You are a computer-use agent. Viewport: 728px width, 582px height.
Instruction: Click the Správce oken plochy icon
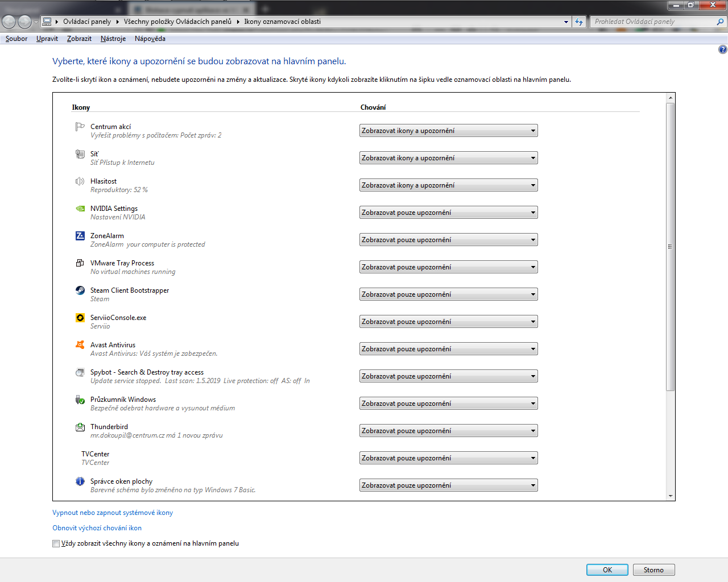point(80,481)
